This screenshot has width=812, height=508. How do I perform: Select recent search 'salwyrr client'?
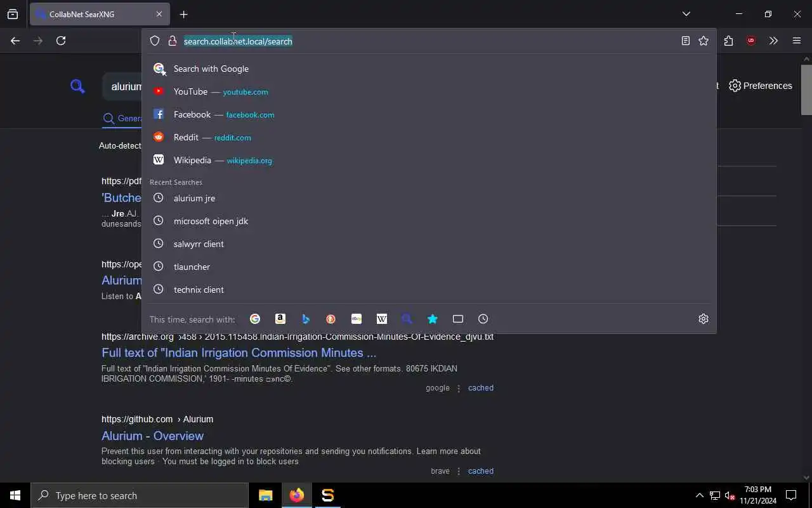coord(429,244)
